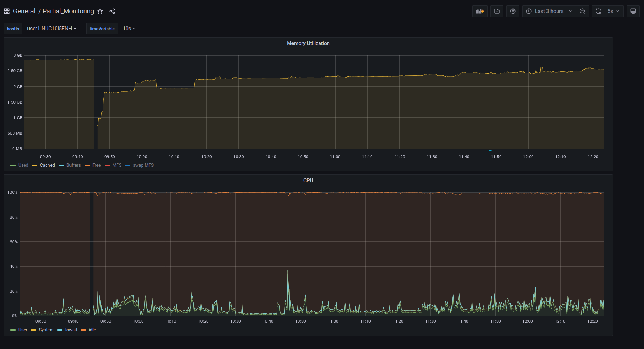Image resolution: width=644 pixels, height=349 pixels.
Task: Open the user1-NUC10i5FNH host dropdown
Action: tap(52, 29)
